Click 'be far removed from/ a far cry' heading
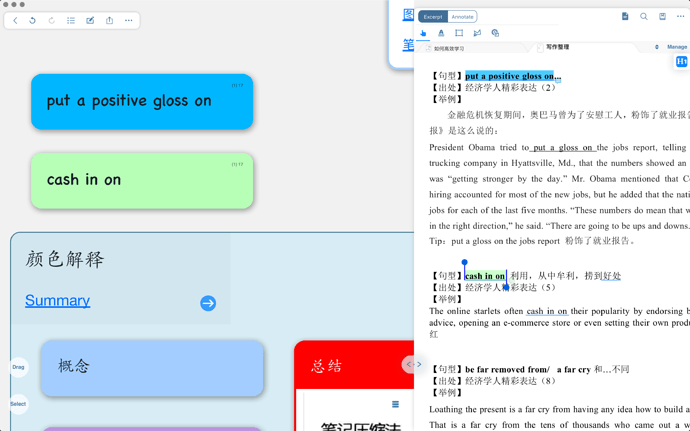The width and height of the screenshot is (690, 431). click(528, 369)
